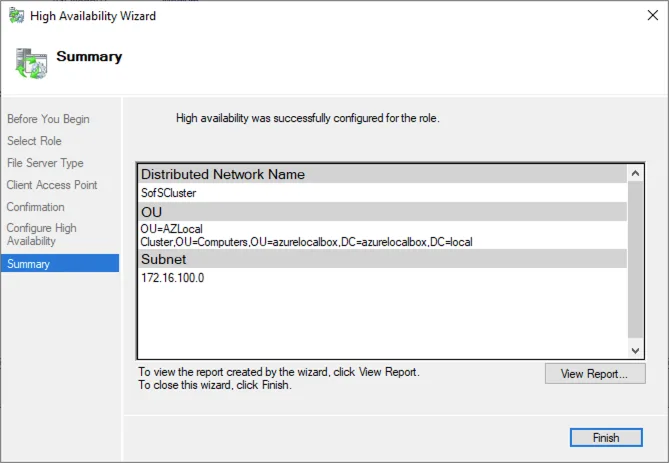Select the Before You Begin step
Screen dimensions: 669x463
click(x=48, y=119)
